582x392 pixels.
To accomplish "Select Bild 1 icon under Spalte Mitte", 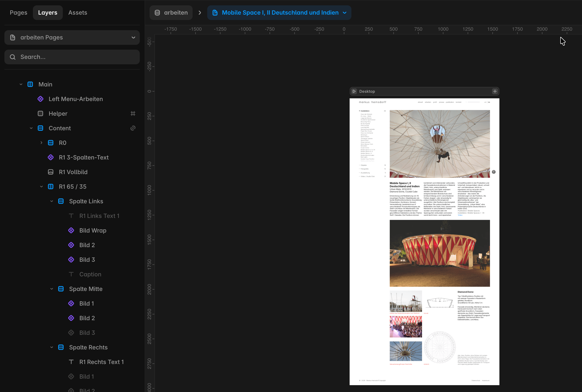I will [71, 304].
